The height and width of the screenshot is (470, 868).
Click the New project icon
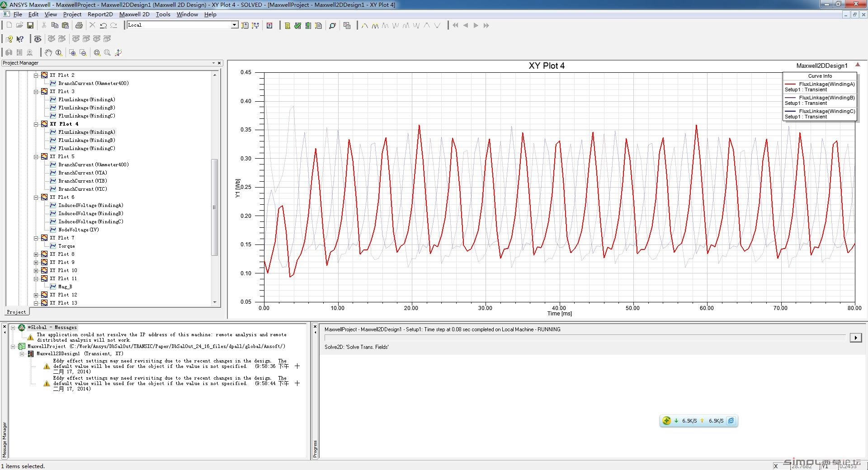(9, 25)
